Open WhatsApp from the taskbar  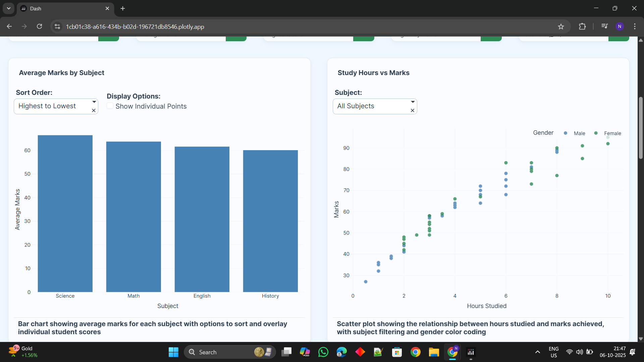pos(323,352)
